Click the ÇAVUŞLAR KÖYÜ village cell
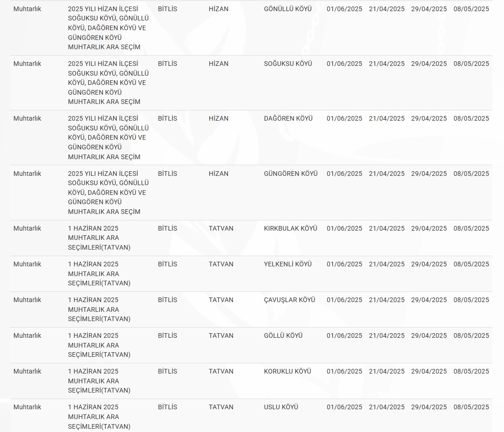This screenshot has height=432, width=504. [289, 300]
